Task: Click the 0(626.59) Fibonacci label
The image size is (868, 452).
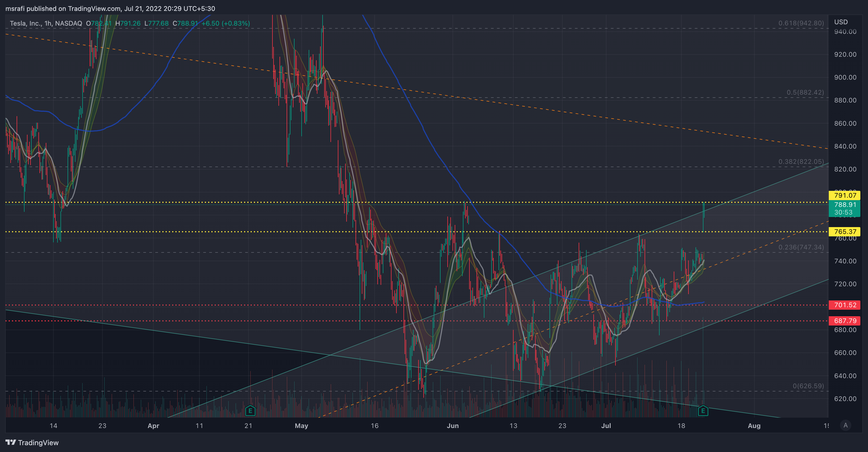Action: (x=808, y=386)
